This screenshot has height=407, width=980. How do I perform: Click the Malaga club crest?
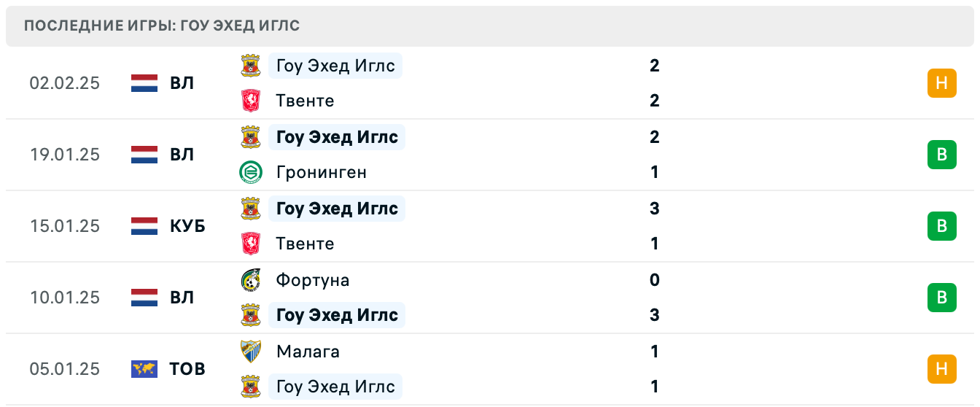click(x=251, y=352)
